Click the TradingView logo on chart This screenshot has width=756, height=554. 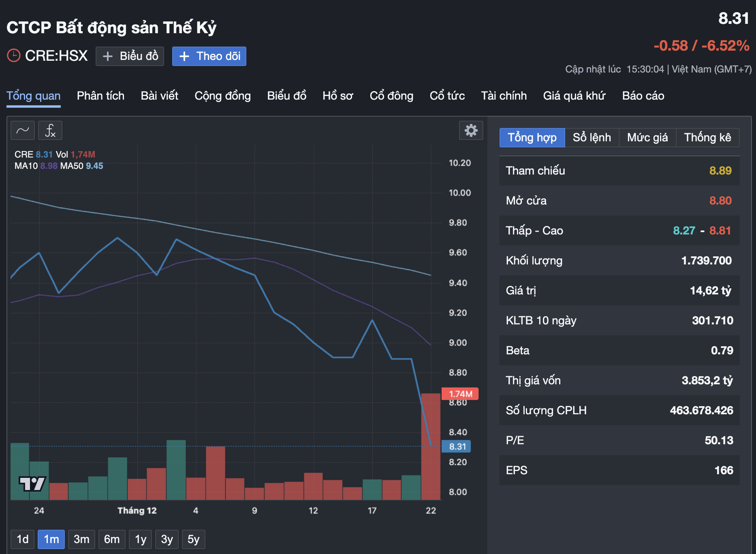coord(32,484)
